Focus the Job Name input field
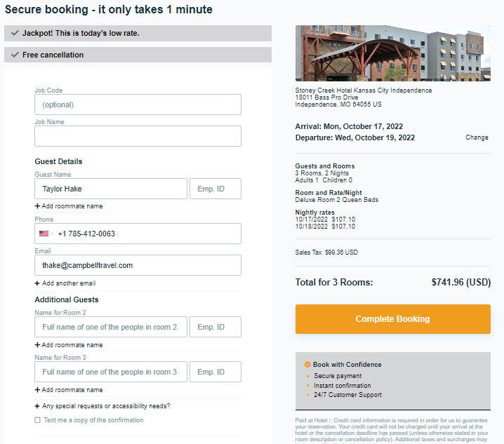This screenshot has height=444, width=504. [x=138, y=136]
